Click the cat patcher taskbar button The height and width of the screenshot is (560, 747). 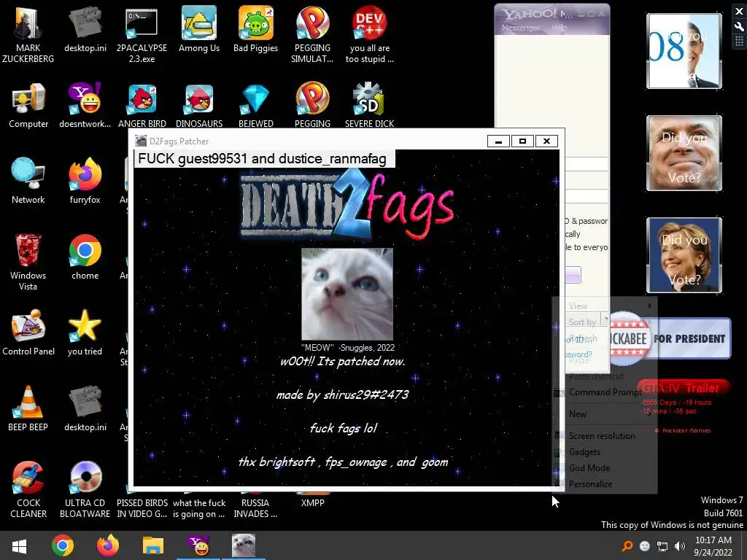244,545
